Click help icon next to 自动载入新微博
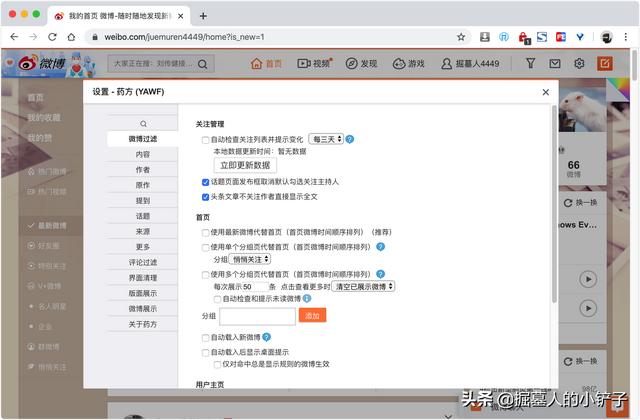Image resolution: width=640 pixels, height=420 pixels. coord(267,337)
